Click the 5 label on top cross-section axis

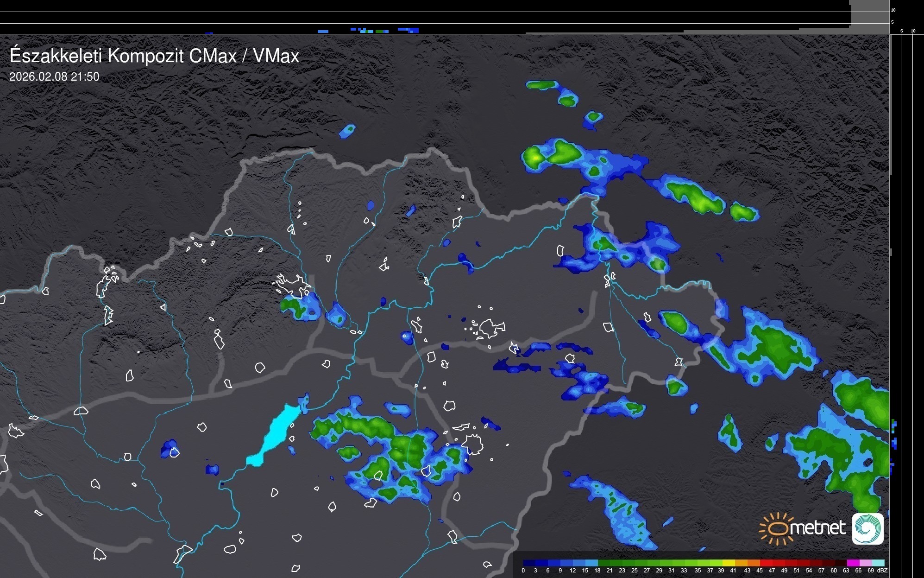point(892,22)
